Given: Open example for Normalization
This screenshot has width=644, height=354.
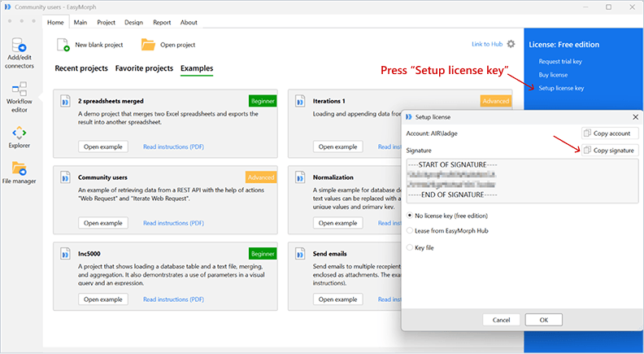Looking at the screenshot, I should pos(338,223).
